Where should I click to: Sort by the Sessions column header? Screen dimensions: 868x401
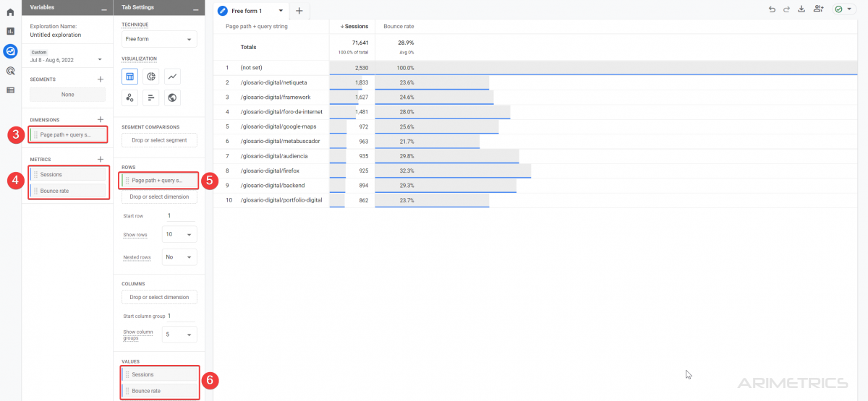click(354, 26)
